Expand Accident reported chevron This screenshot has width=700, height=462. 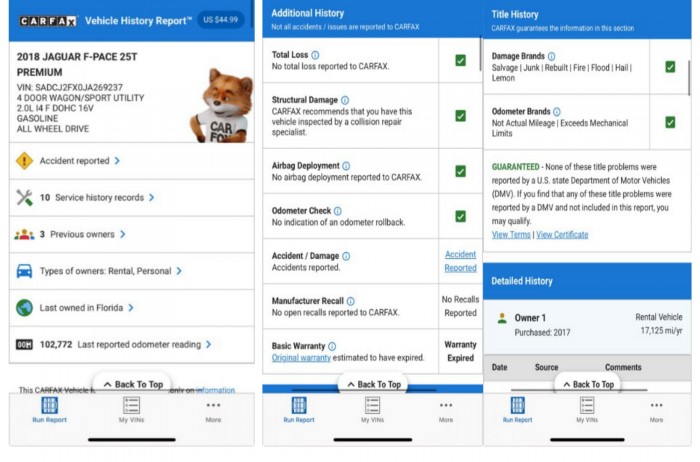[x=117, y=161]
